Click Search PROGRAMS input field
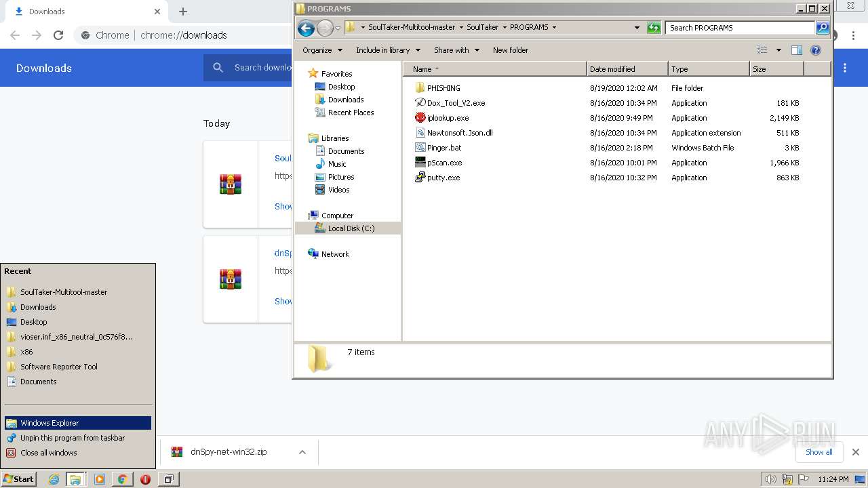This screenshot has height=488, width=868. 740,28
